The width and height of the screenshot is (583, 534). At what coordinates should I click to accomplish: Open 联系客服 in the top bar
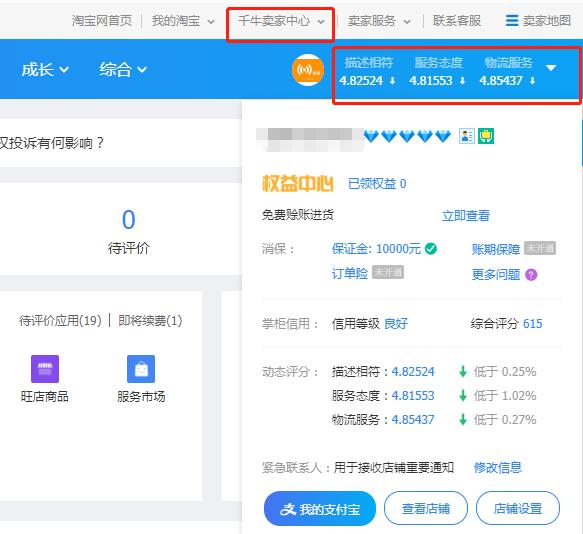(x=457, y=21)
